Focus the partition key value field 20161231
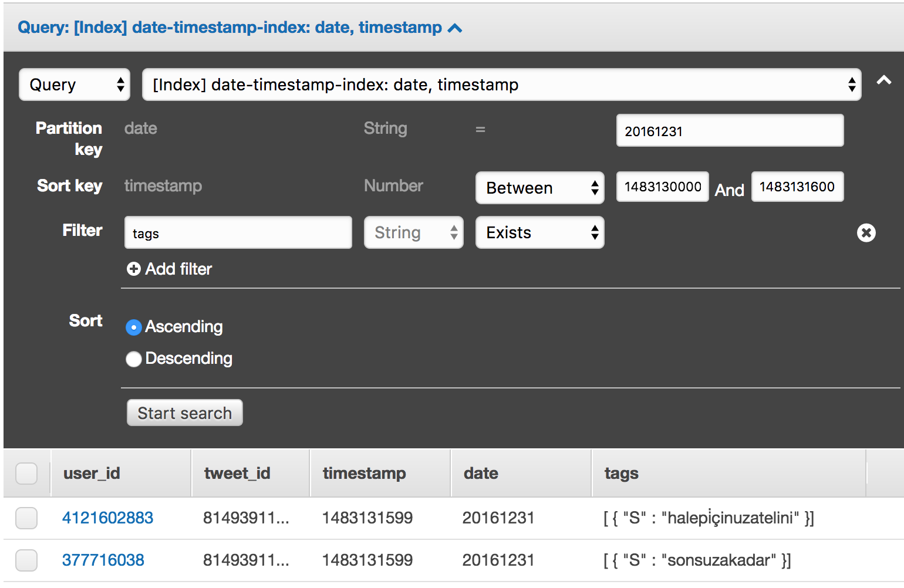The height and width of the screenshot is (588, 904). tap(730, 130)
